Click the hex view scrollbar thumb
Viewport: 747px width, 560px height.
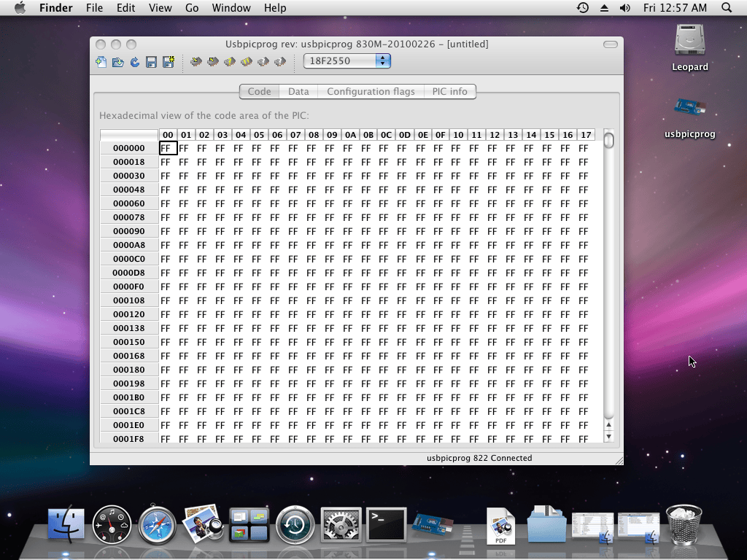tap(608, 141)
